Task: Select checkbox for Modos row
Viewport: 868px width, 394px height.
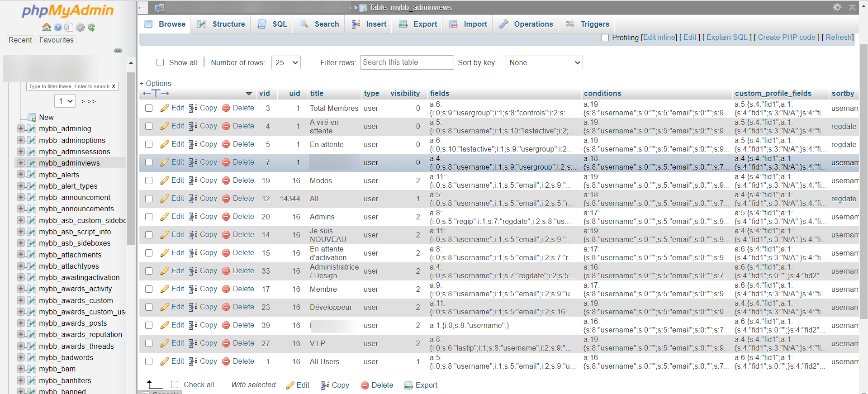Action: (149, 180)
